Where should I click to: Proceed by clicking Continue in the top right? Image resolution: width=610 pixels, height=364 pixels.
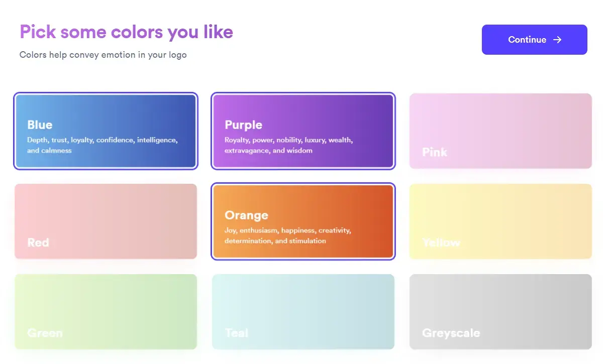(x=534, y=40)
